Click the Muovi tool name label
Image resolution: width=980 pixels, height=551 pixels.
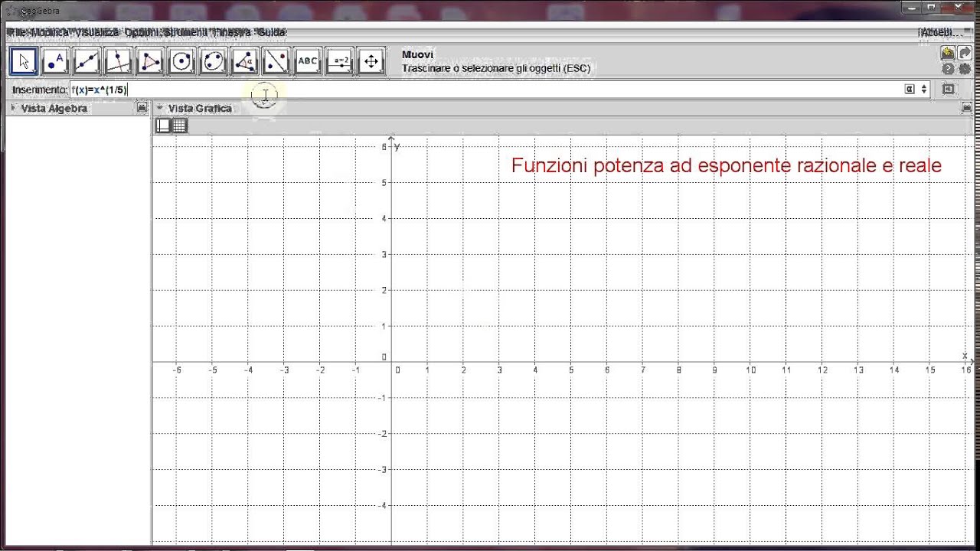click(417, 54)
